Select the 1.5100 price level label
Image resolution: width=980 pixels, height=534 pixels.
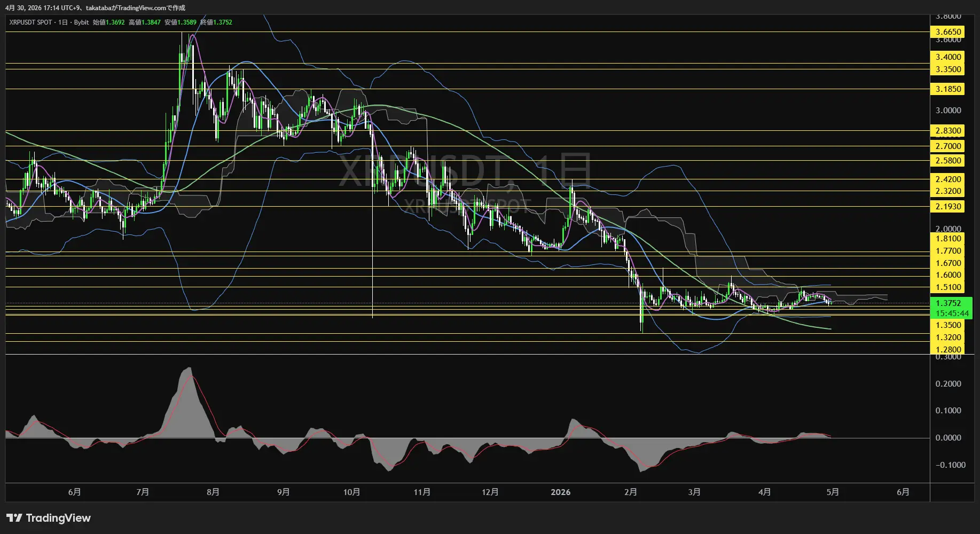948,287
